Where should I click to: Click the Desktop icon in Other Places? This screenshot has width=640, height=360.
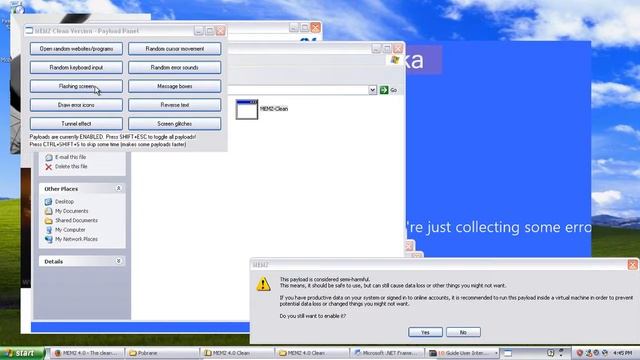pos(49,202)
